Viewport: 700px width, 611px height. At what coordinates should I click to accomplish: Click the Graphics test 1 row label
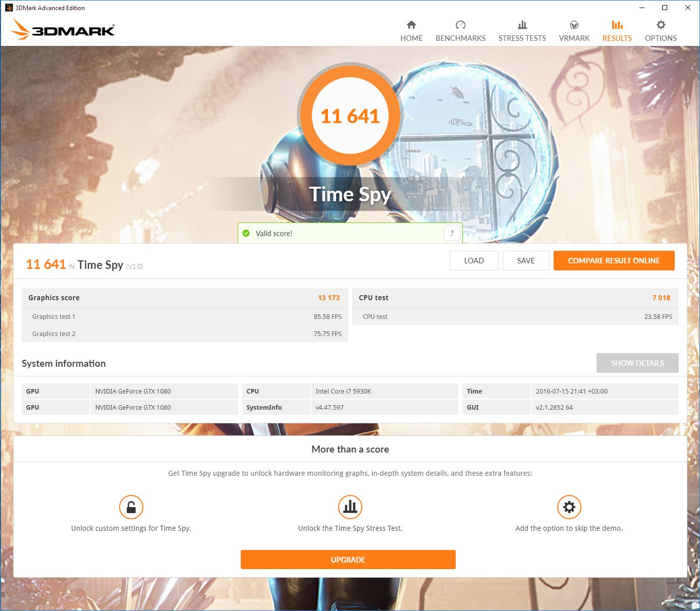pos(53,316)
